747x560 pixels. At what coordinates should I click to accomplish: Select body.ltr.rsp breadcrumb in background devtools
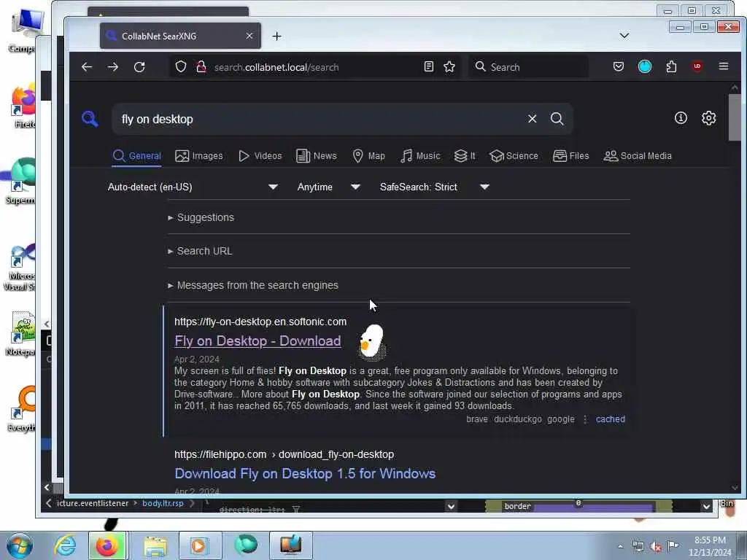coord(163,503)
